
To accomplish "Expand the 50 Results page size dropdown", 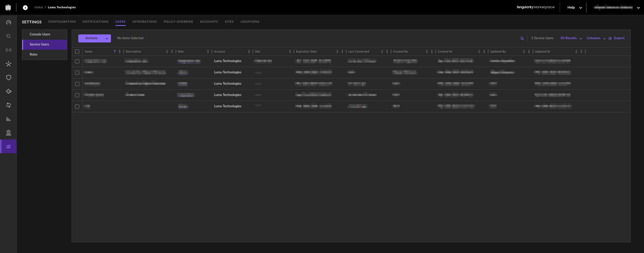I will pos(571,38).
